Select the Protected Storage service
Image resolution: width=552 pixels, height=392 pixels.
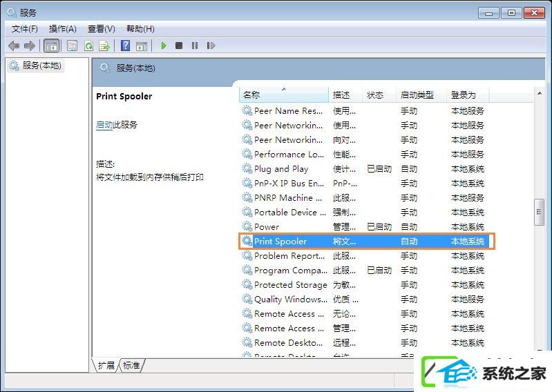click(364, 285)
